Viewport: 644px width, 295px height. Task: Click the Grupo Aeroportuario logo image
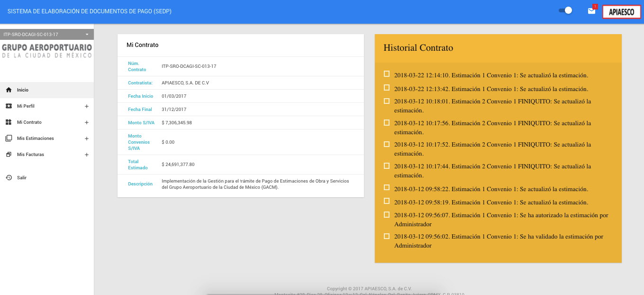[47, 51]
